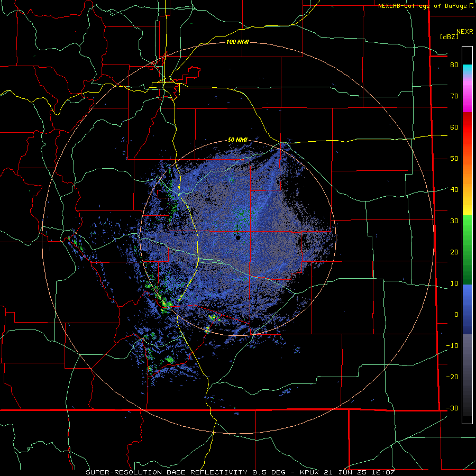Screen dimensions: 476x476
Task: Click the 0 value on the dBZ scale
Action: pyautogui.click(x=456, y=315)
